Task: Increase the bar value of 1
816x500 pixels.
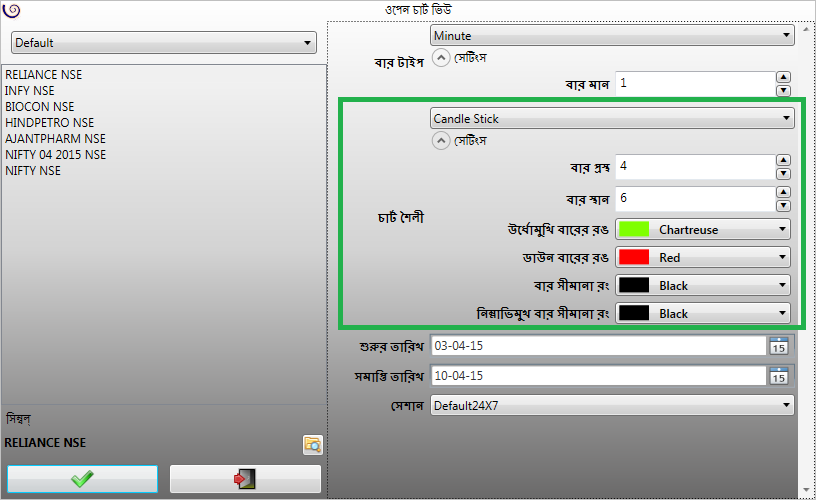Action: pyautogui.click(x=783, y=77)
